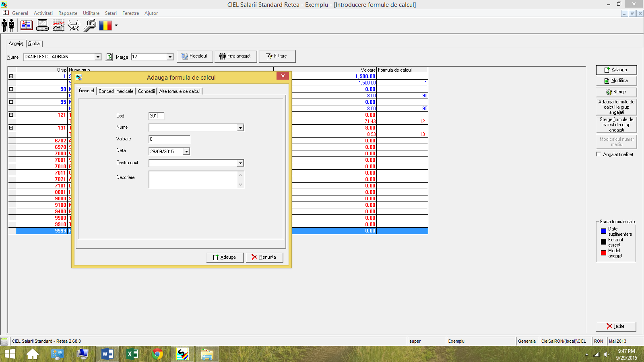This screenshot has height=362, width=644.
Task: Close the Adauga formula de calcul dialog
Action: point(283,76)
